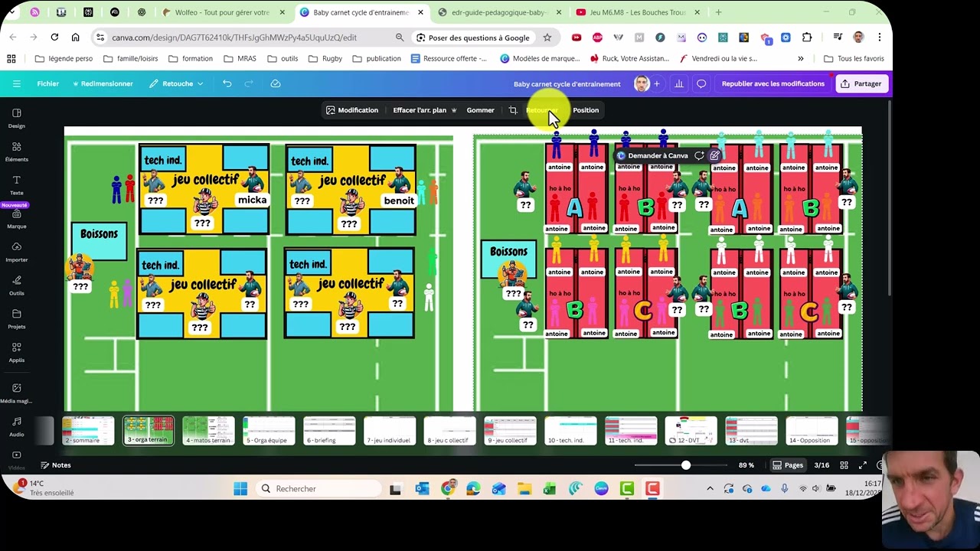980x551 pixels.
Task: Reload the Canva browser page
Action: tap(54, 37)
